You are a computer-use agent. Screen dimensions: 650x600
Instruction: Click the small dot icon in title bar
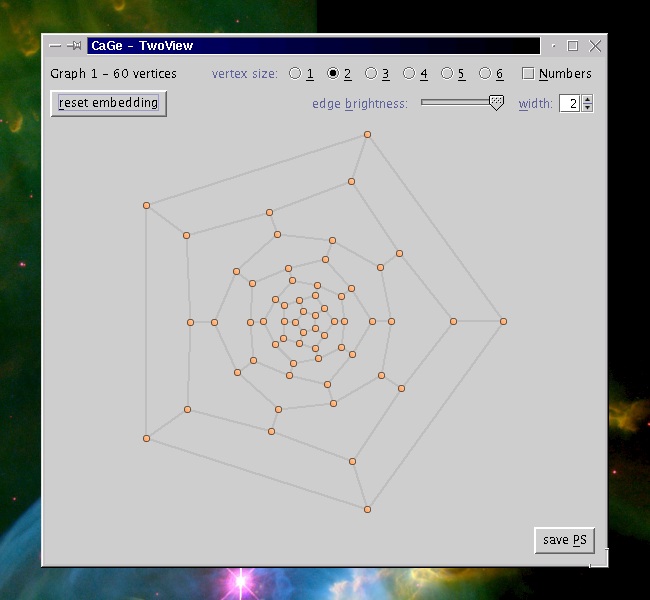click(553, 46)
